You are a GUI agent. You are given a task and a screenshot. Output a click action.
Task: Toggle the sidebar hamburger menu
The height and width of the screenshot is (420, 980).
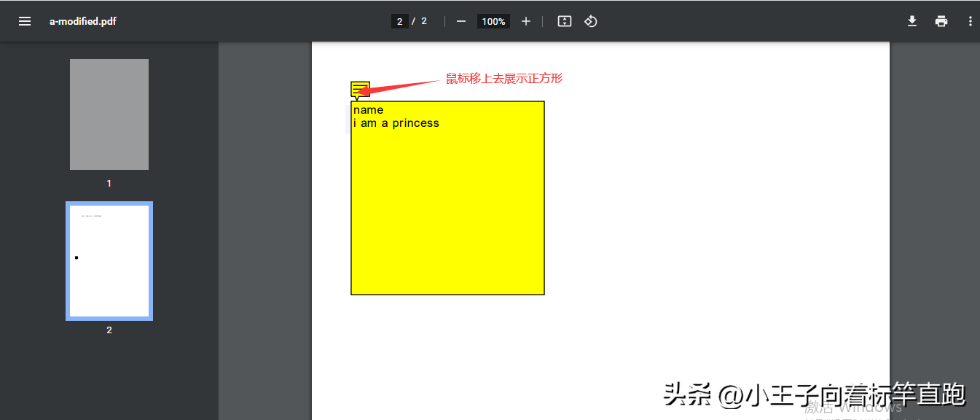25,21
